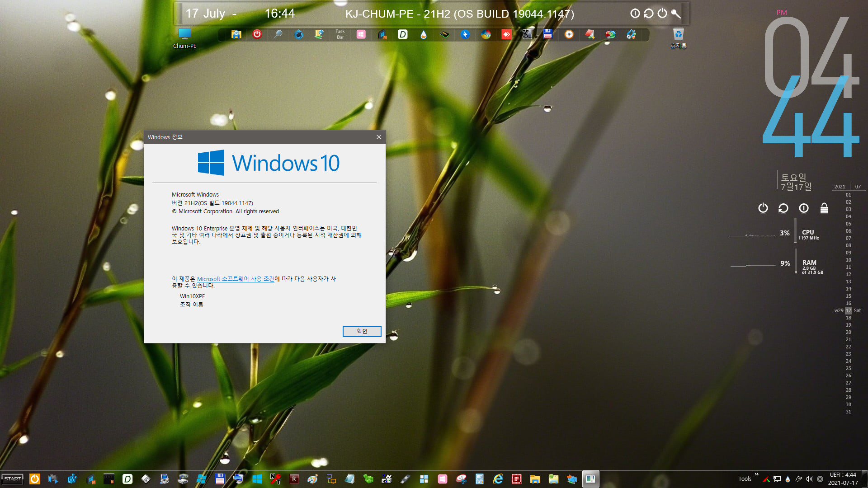Click the orange power icon on taskbar

click(x=34, y=479)
